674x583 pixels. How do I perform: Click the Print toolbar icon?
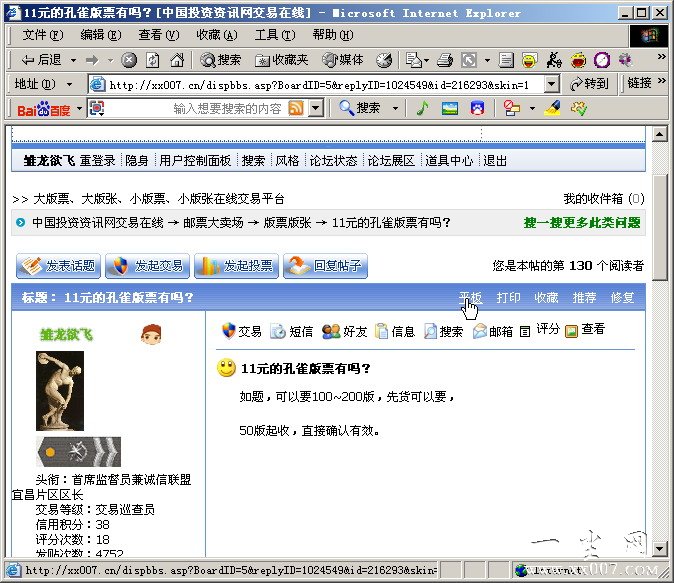445,60
